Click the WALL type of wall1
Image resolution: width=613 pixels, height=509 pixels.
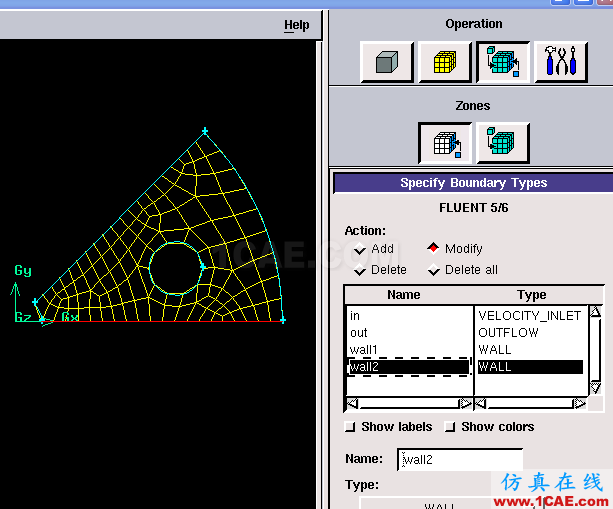(x=495, y=349)
